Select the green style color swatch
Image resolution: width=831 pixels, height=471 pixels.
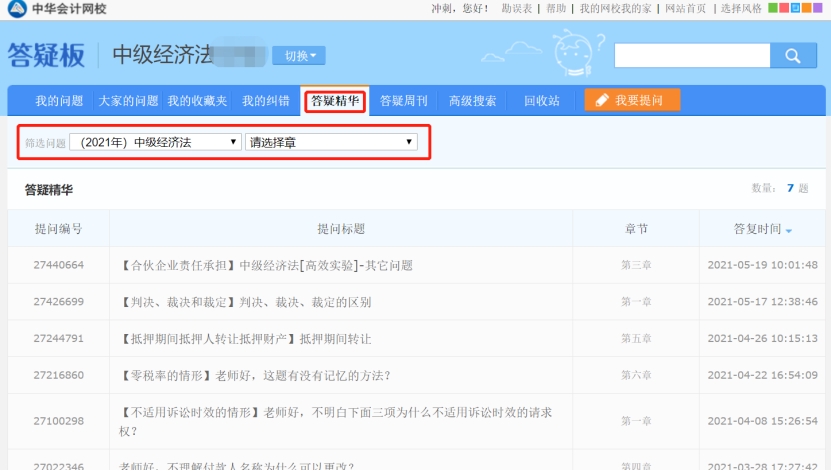pyautogui.click(x=772, y=8)
